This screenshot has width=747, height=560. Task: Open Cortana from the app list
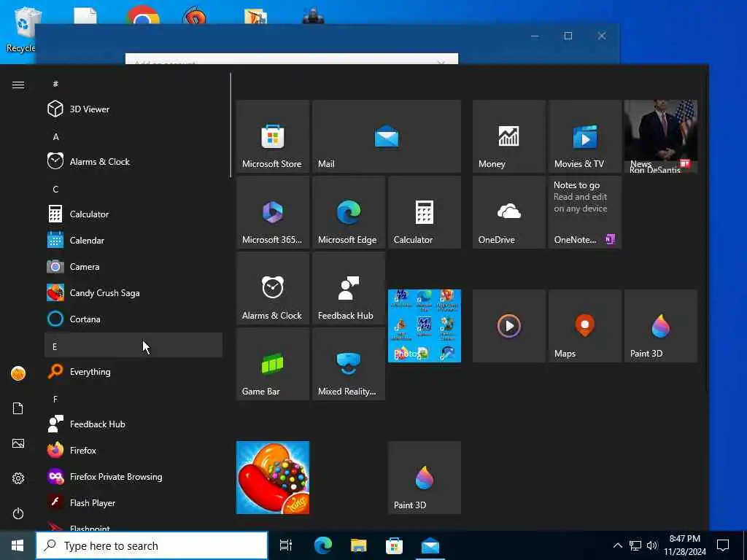[x=133, y=319]
